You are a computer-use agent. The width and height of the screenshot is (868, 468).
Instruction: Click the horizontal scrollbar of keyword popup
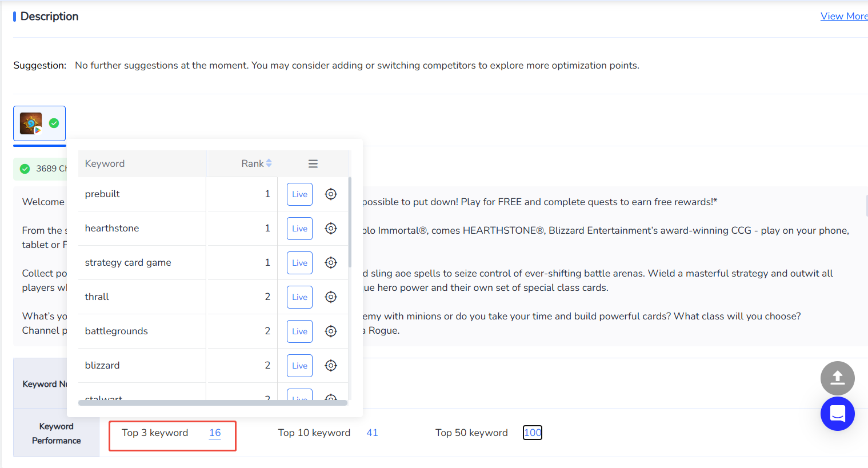pyautogui.click(x=213, y=403)
